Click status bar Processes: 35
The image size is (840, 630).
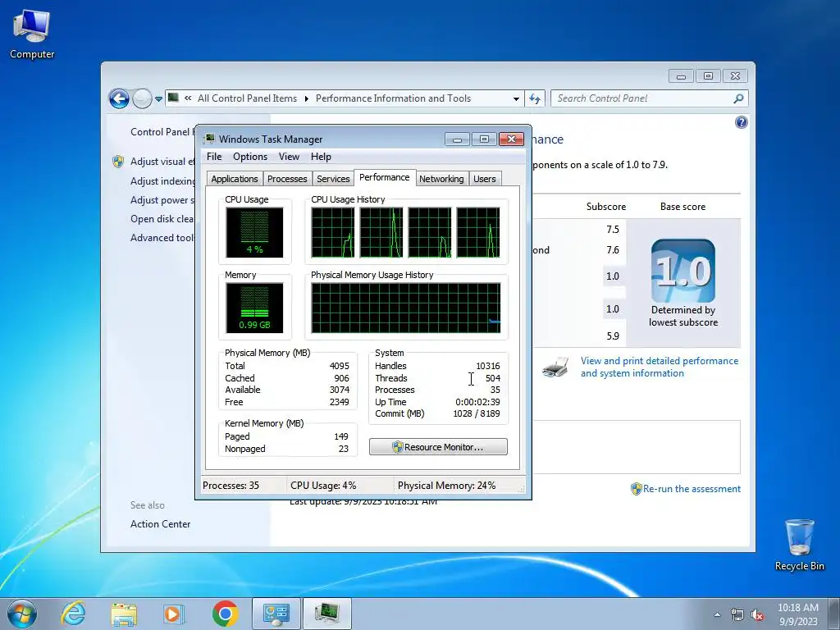click(231, 486)
